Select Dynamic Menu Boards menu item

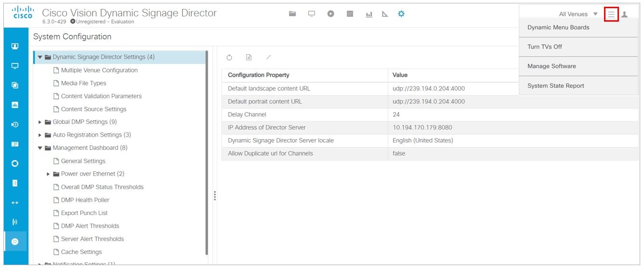[x=558, y=27]
